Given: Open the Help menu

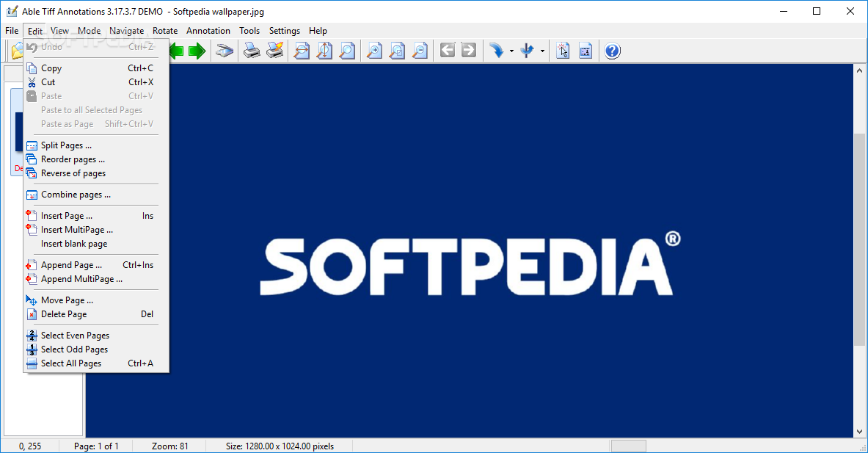Looking at the screenshot, I should coord(318,30).
